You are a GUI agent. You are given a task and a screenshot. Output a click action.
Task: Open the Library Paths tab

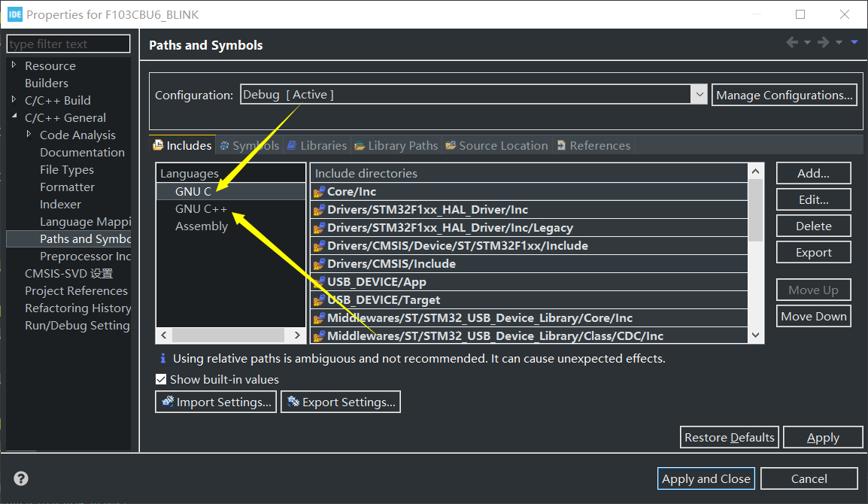(396, 146)
